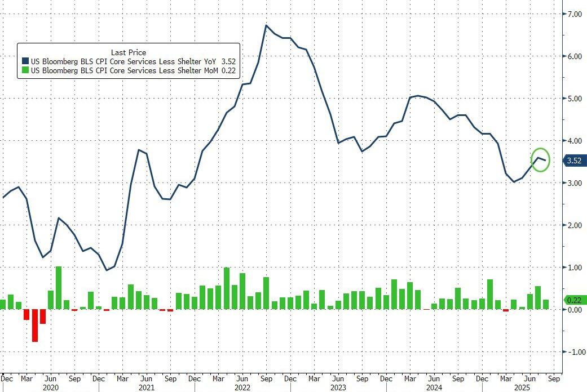
Task: Click the green MoM legend swatch
Action: (25, 70)
